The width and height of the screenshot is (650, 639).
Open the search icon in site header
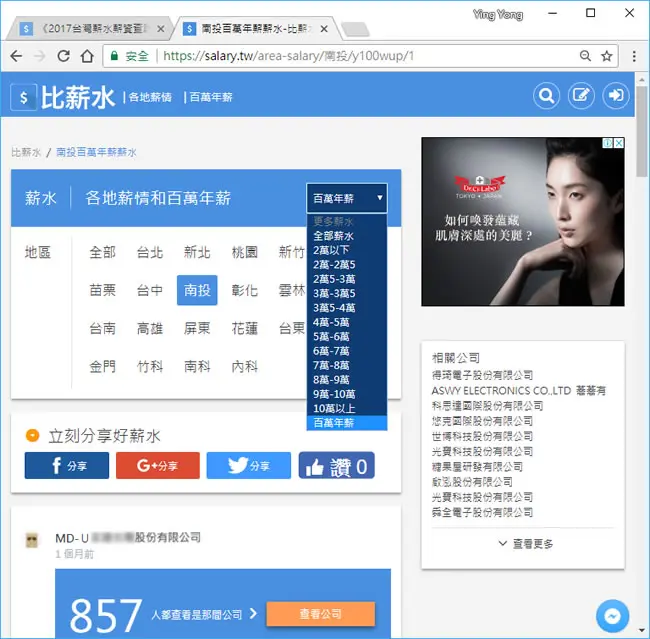click(x=546, y=96)
